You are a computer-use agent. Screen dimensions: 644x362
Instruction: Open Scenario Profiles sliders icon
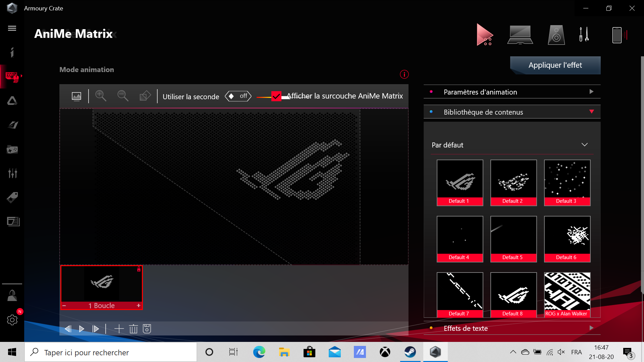(12, 173)
